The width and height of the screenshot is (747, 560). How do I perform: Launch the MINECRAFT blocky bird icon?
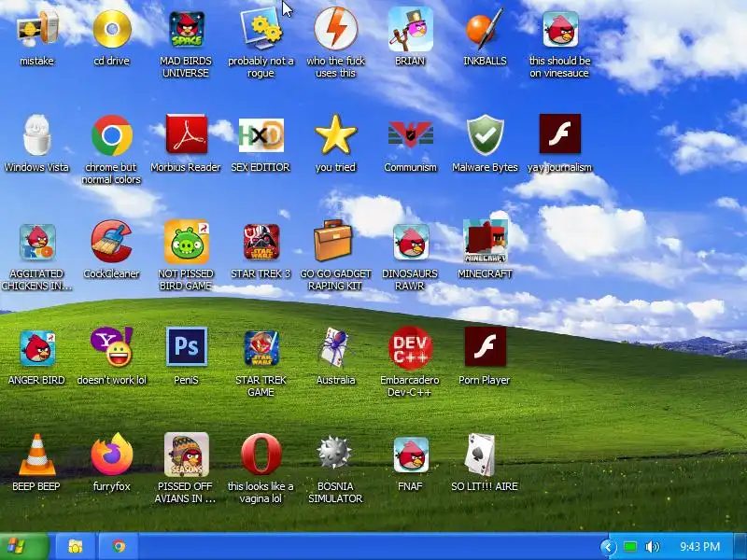(x=485, y=242)
